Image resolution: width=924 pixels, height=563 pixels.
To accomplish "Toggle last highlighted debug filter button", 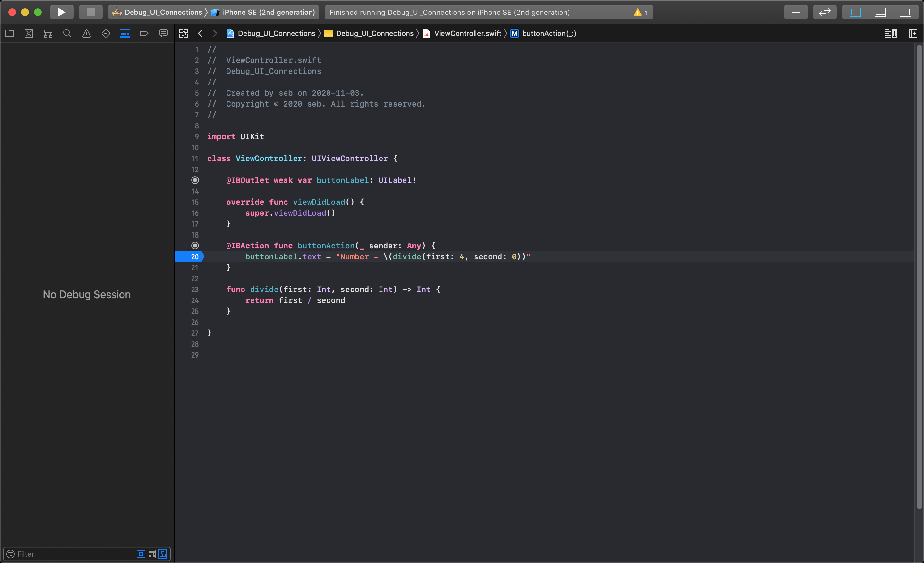I will point(163,554).
